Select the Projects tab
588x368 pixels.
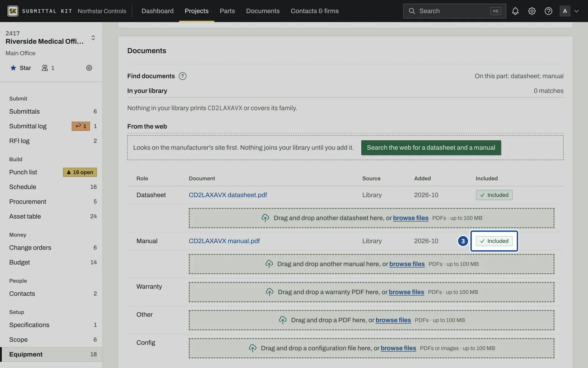197,11
